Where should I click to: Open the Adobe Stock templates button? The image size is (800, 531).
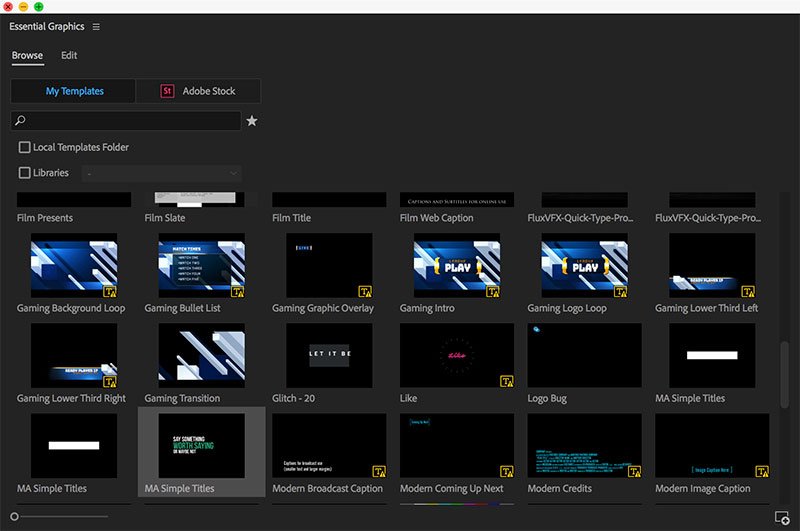coord(198,91)
